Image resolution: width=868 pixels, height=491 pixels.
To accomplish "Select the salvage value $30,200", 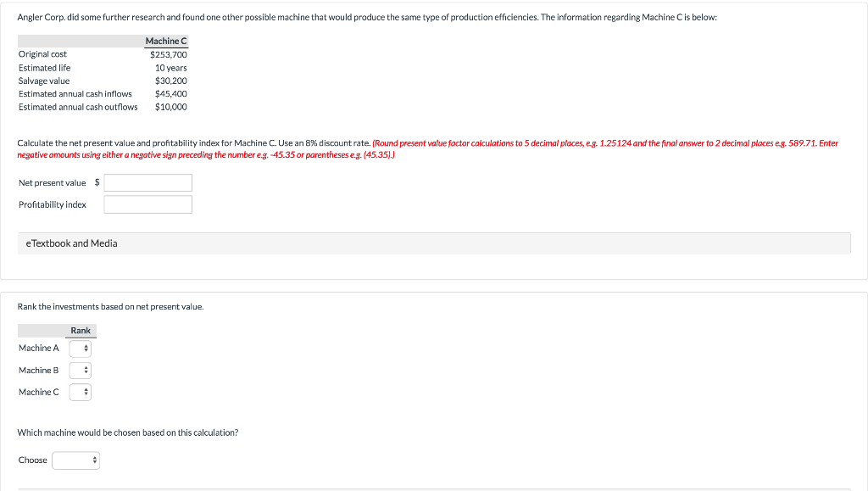I will (x=170, y=81).
